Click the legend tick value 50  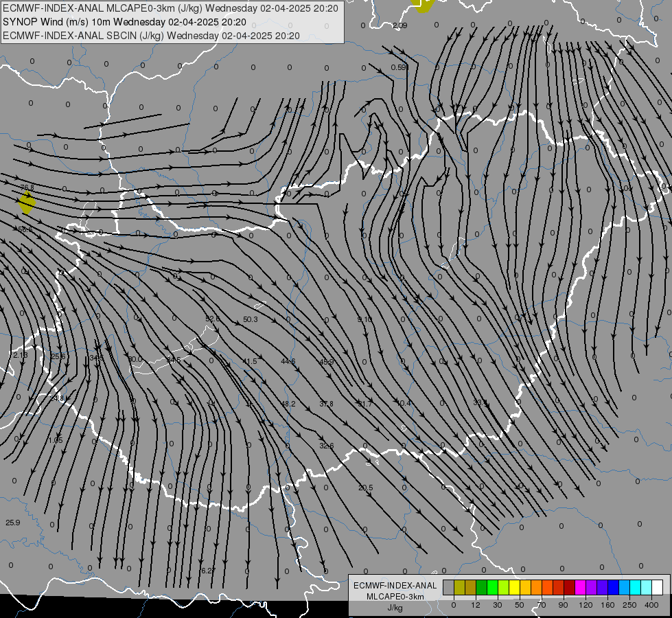coord(520,605)
